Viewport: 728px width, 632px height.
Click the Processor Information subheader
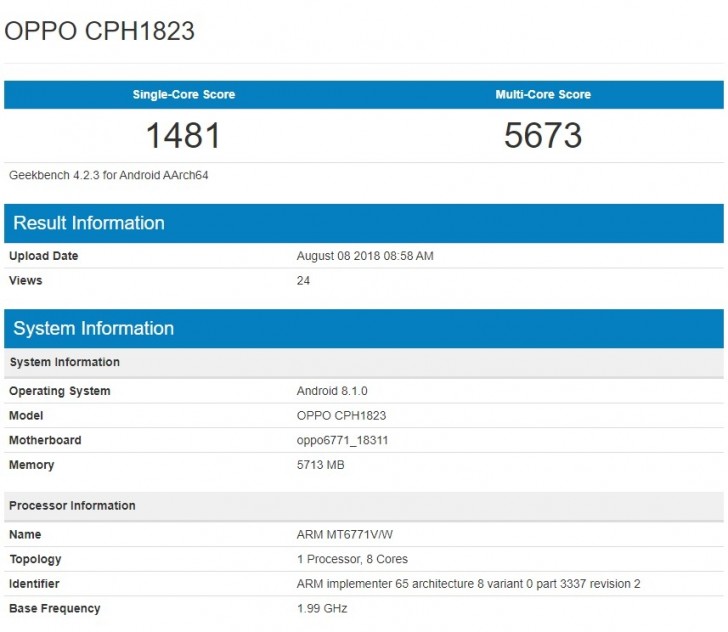coord(364,506)
